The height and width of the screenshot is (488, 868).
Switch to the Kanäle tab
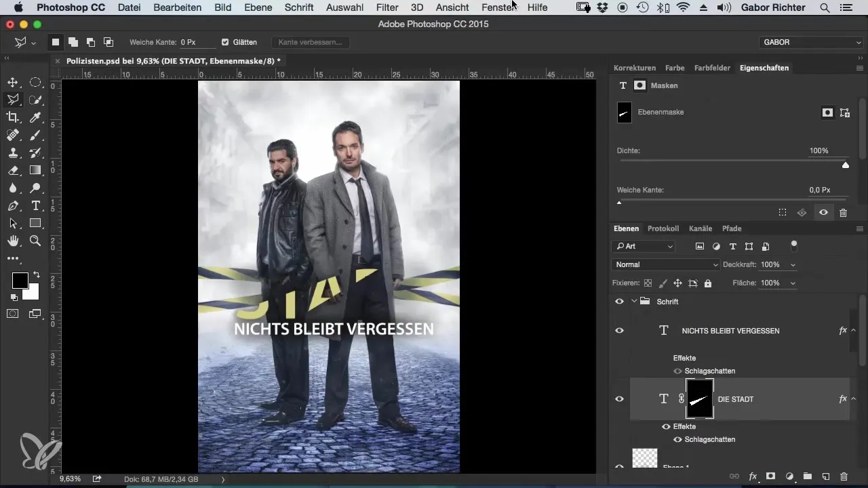pos(700,228)
